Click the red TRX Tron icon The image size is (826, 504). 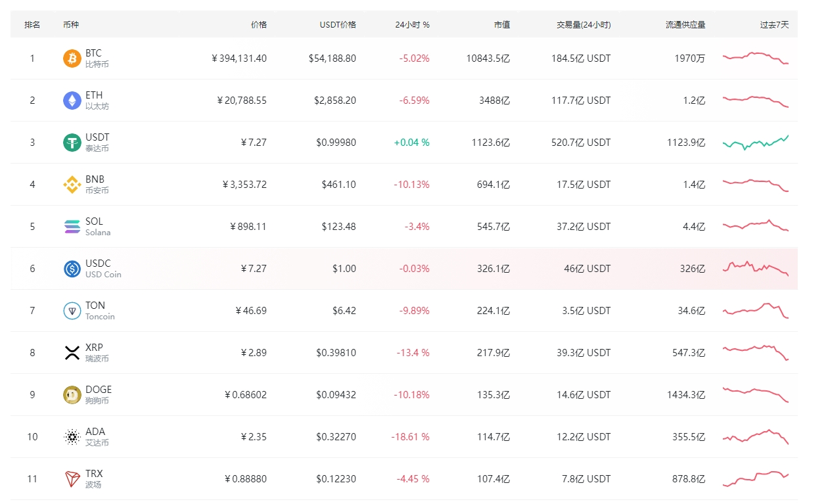point(72,479)
